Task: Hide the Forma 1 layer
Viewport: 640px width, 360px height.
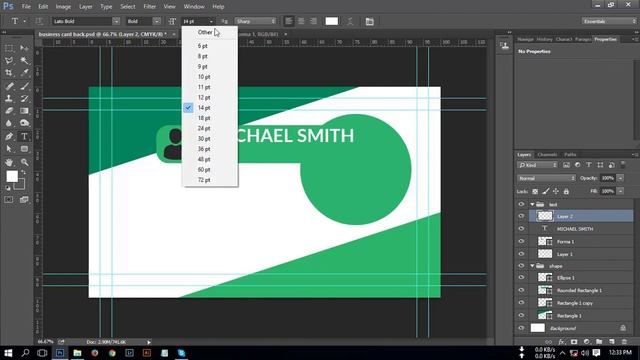Action: 521,242
